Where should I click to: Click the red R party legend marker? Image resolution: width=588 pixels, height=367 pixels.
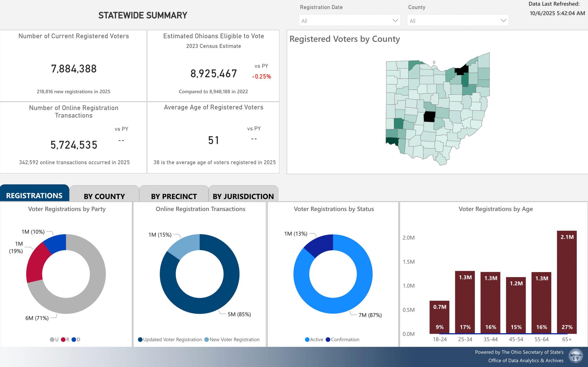click(63, 340)
